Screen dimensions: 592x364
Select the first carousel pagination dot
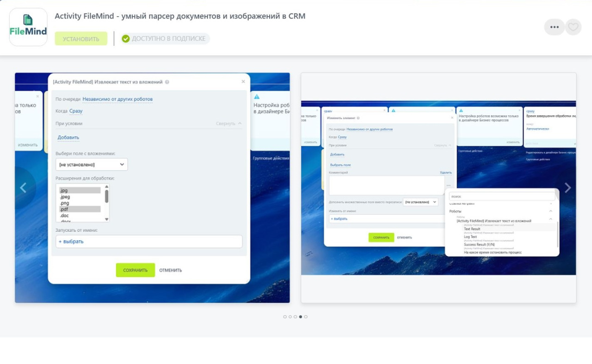285,317
